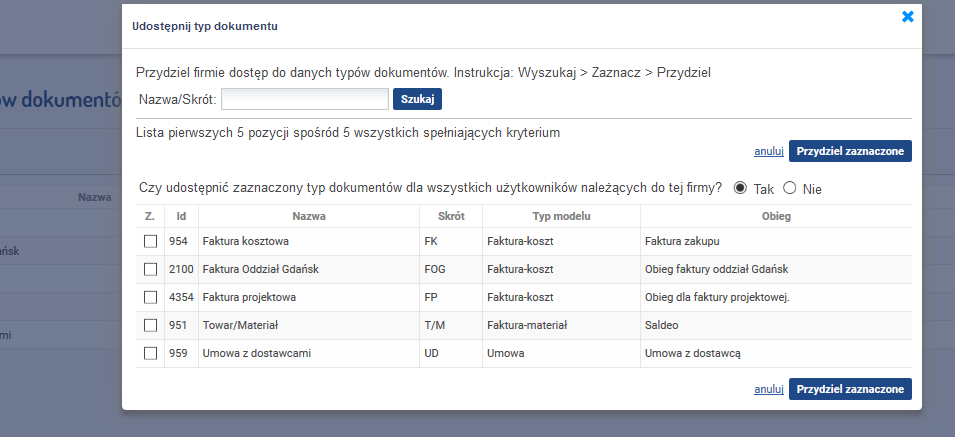Mark the Towar/Materiał checkbox

click(x=150, y=326)
